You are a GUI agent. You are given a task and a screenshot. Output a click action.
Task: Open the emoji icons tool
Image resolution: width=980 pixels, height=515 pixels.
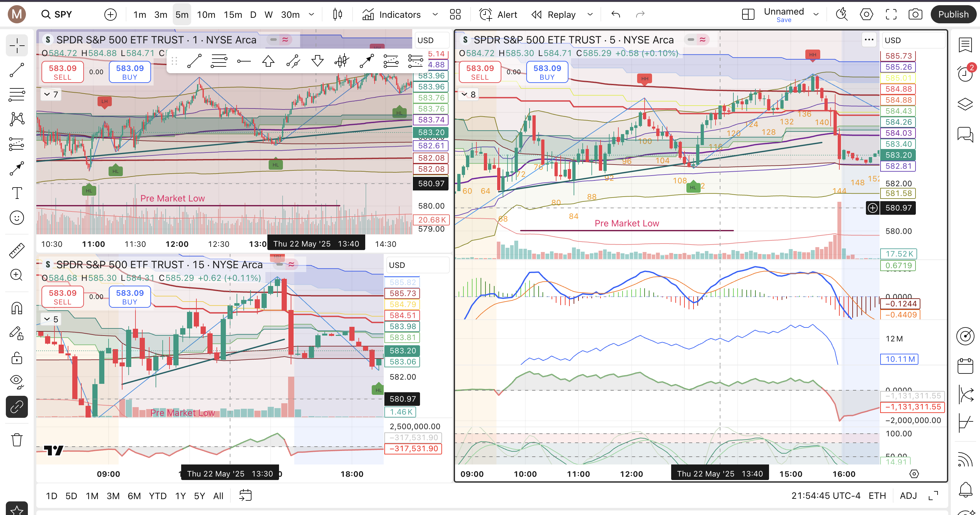point(17,218)
